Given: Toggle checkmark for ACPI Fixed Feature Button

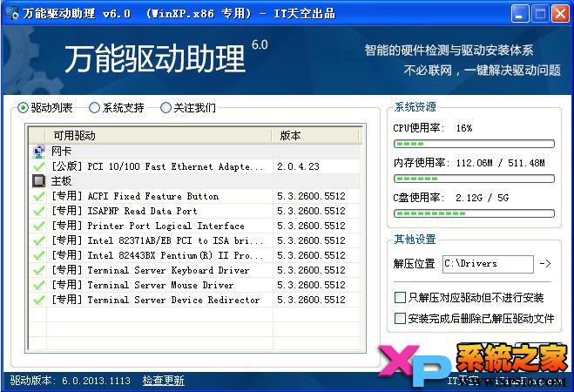Looking at the screenshot, I should tap(39, 196).
